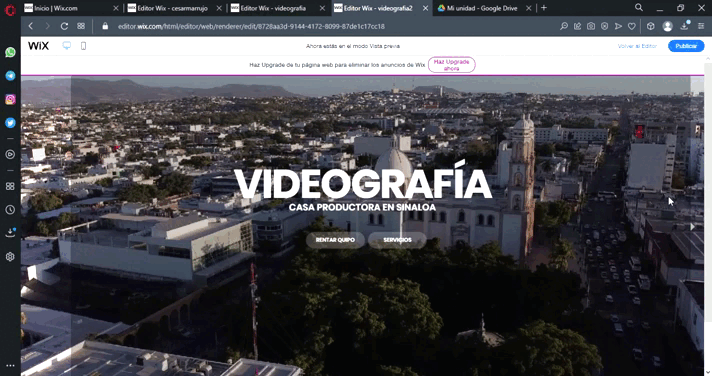The width and height of the screenshot is (712, 376).
Task: Open the start page tiles button in toolbar
Action: click(81, 26)
